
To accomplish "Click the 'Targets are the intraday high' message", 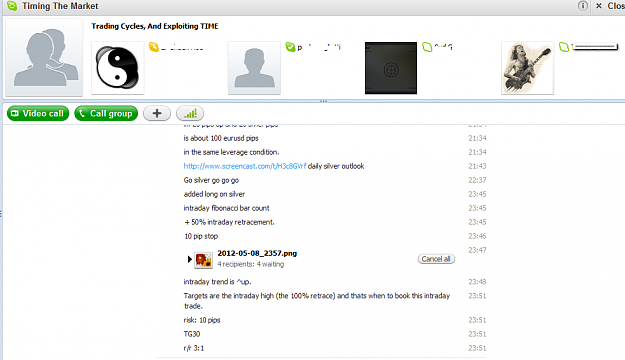I will tap(317, 301).
